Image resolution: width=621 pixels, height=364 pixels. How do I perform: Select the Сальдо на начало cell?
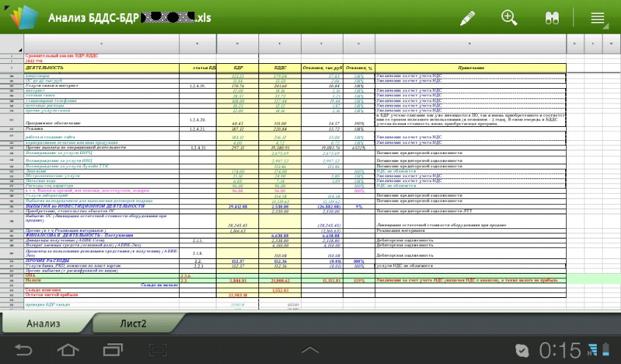pos(101,285)
